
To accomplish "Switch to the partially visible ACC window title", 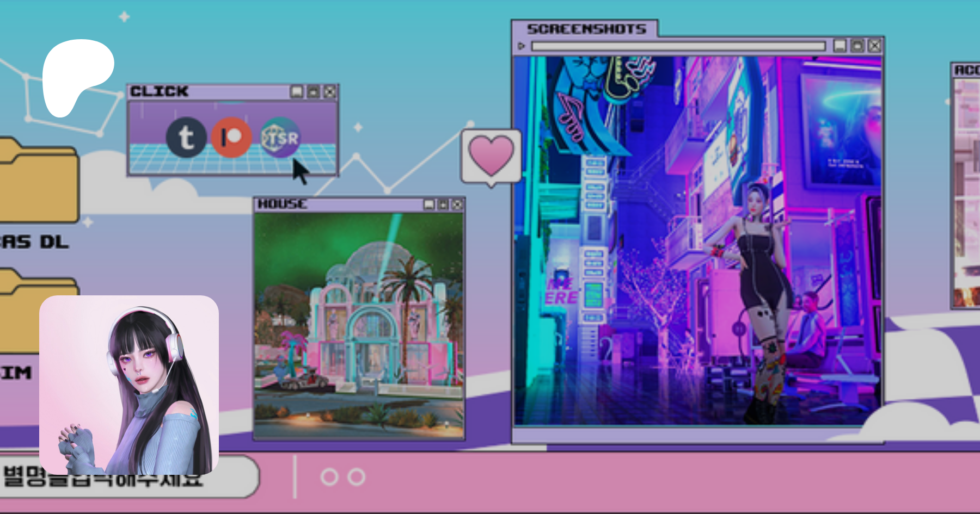I will pyautogui.click(x=966, y=70).
